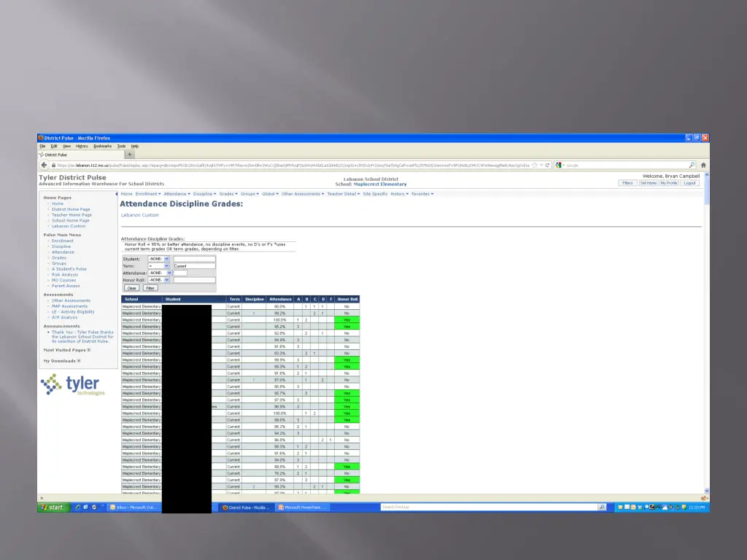Click the Logout button
This screenshot has width=747, height=560.
(690, 183)
